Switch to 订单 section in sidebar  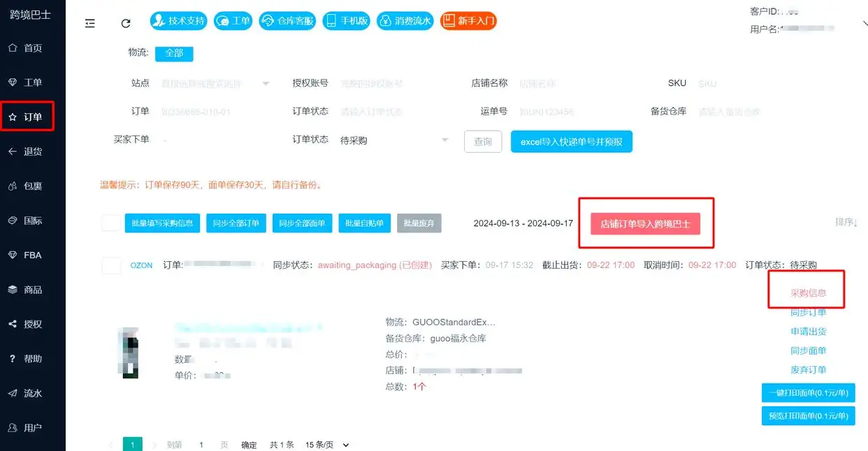[28, 115]
